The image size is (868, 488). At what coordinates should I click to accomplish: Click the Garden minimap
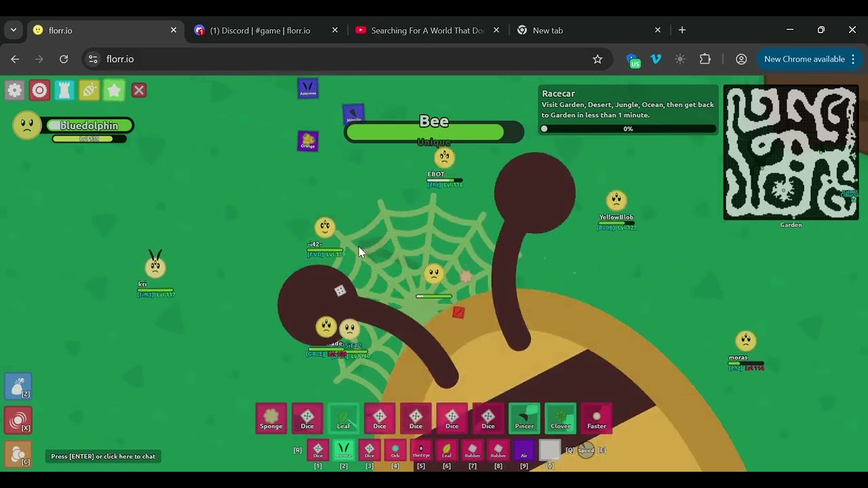[x=791, y=152]
